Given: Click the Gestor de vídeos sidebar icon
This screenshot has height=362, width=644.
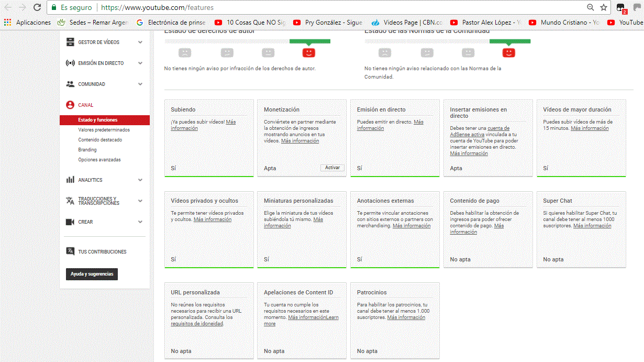Looking at the screenshot, I should 70,42.
